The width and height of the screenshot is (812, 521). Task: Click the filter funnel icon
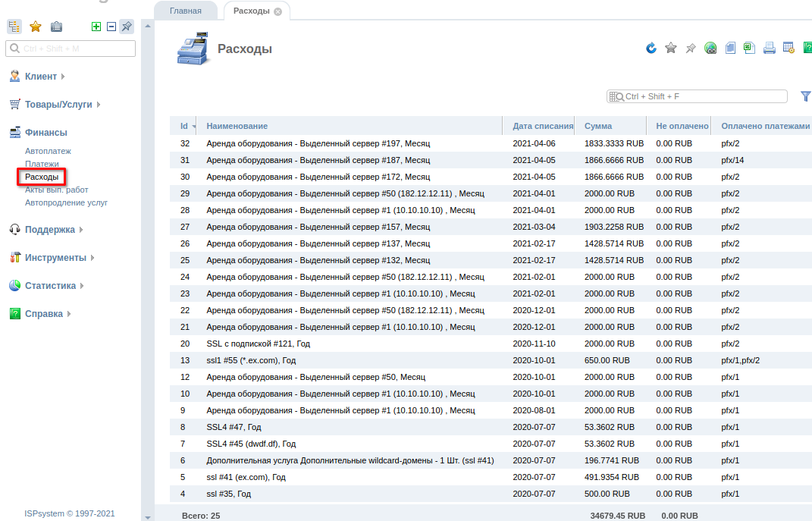[x=805, y=96]
